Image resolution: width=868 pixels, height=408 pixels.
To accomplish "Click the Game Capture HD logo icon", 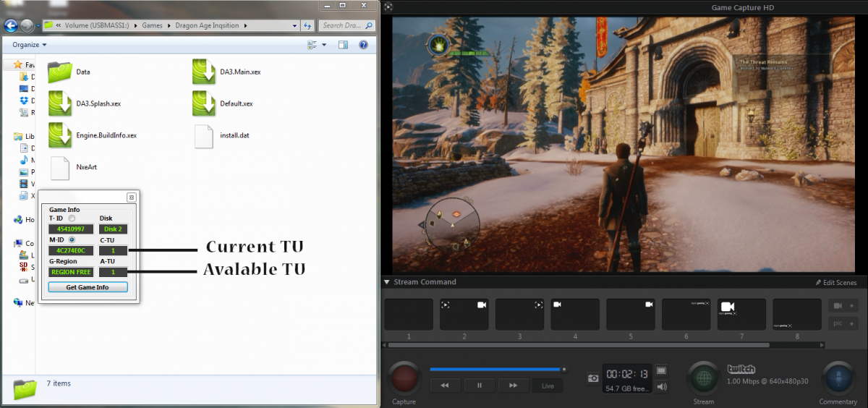I will coord(389,7).
